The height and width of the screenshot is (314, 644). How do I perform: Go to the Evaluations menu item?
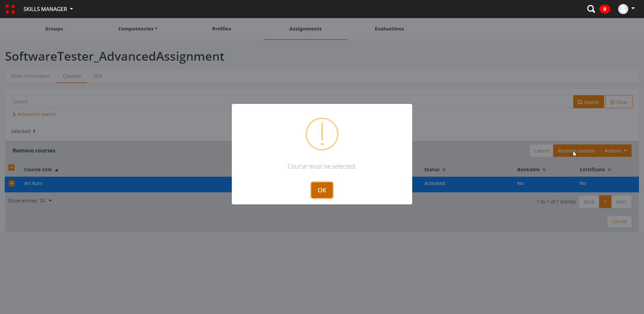389,29
